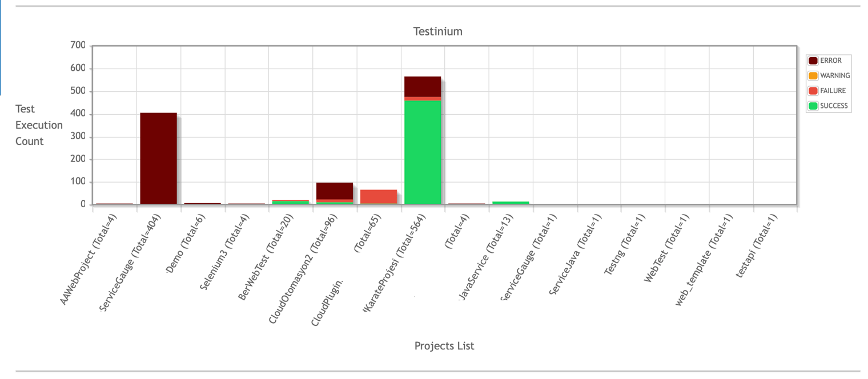
Task: Click the 500 y-axis tick label
Action: tap(78, 91)
